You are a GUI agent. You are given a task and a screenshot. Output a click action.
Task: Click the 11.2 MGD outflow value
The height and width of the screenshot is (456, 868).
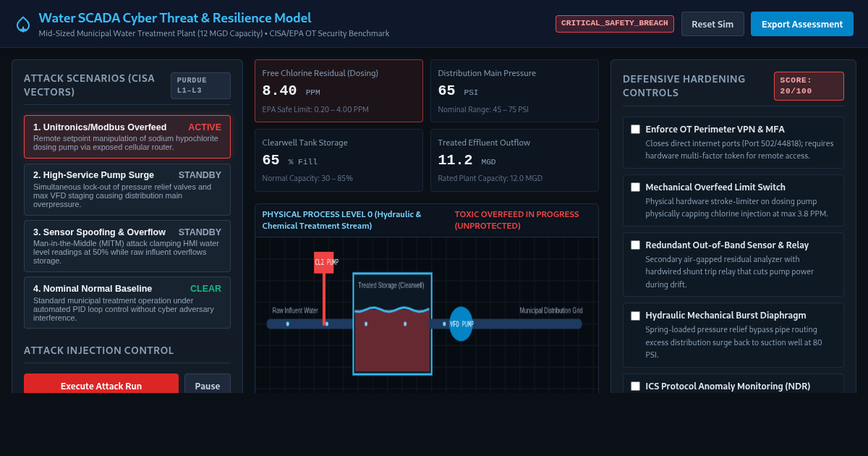click(467, 161)
